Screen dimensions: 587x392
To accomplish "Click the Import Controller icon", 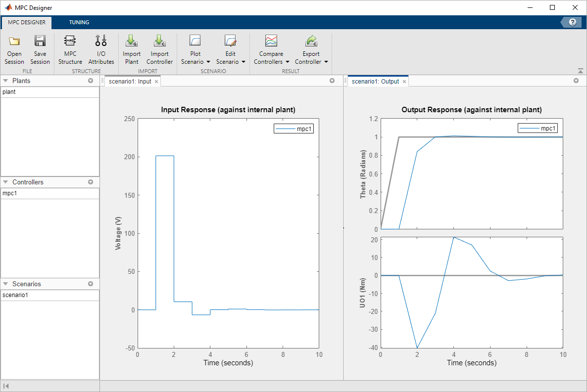I will pos(159,41).
